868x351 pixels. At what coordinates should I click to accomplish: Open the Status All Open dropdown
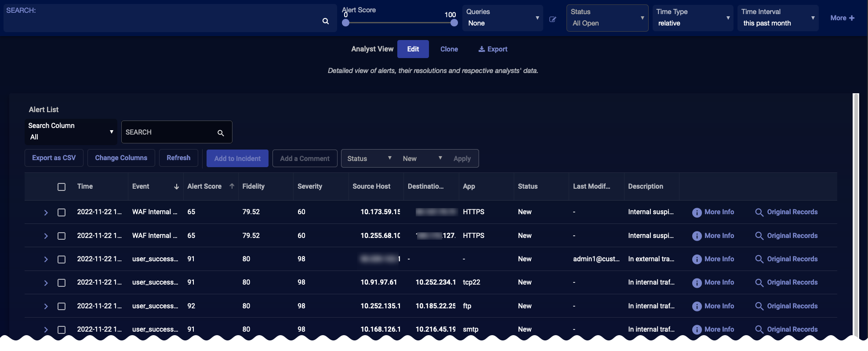(x=607, y=18)
